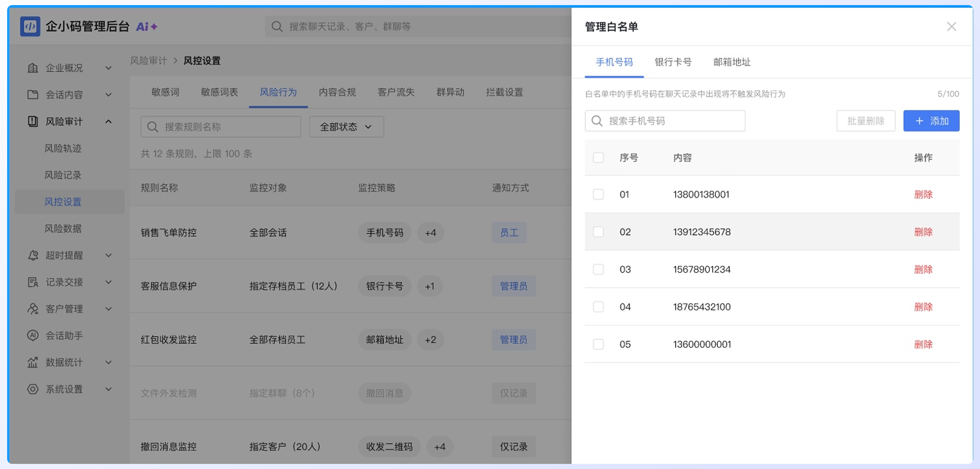This screenshot has height=469, width=980.
Task: Expand the 超时提醒 menu chevron
Action: (108, 255)
